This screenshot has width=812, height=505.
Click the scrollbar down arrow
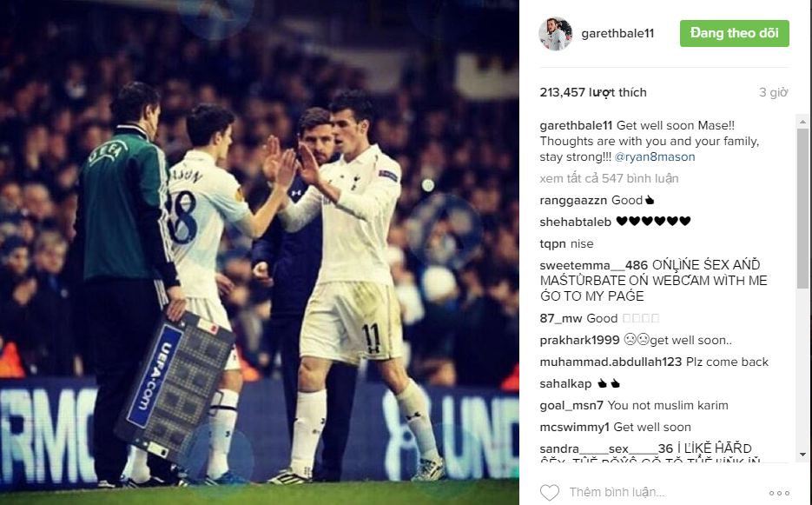click(x=802, y=455)
